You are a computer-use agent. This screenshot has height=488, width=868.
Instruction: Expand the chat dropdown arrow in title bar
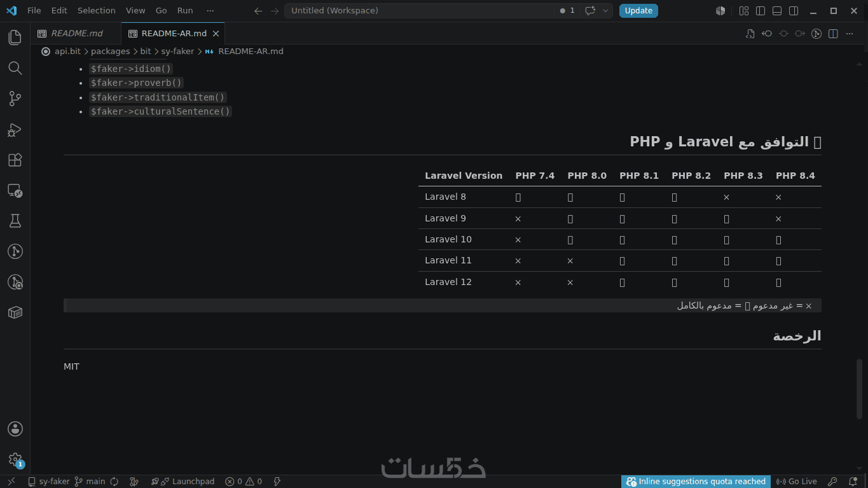[x=606, y=11]
